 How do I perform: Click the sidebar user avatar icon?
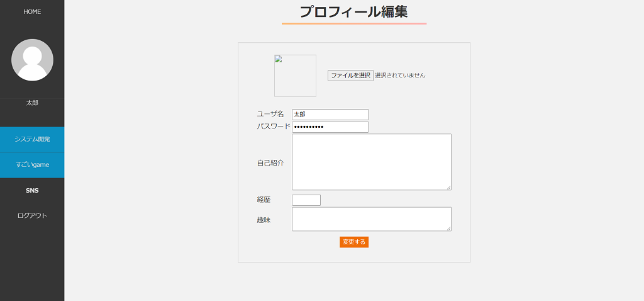pyautogui.click(x=32, y=60)
